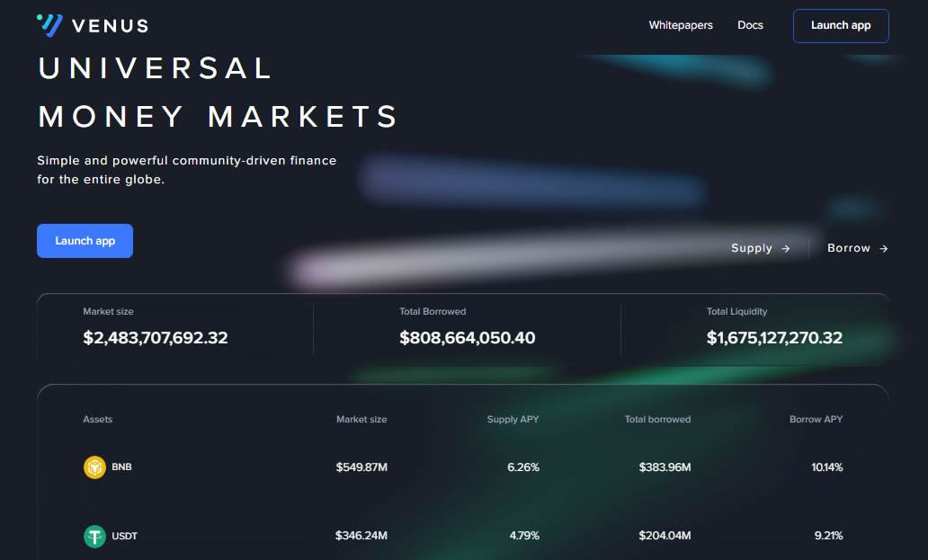Click the UNIVERSAL headline word
Viewport: 928px width, 560px height.
[x=155, y=68]
